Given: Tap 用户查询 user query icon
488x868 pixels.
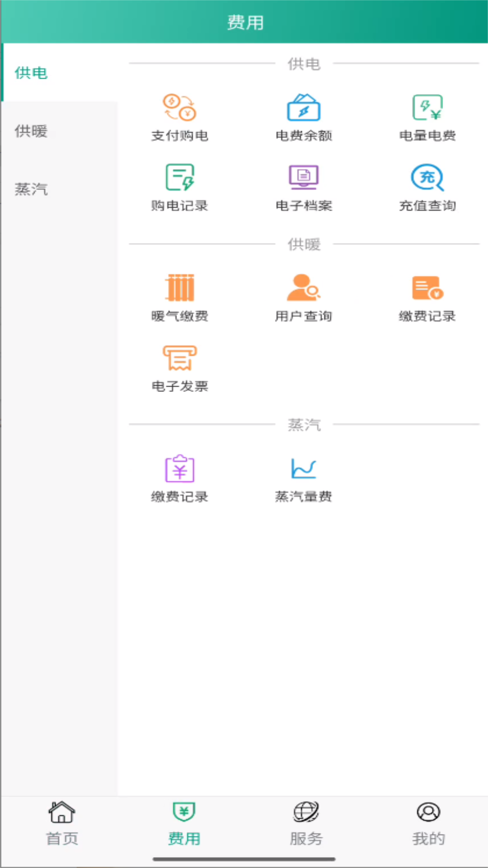Looking at the screenshot, I should [x=304, y=288].
